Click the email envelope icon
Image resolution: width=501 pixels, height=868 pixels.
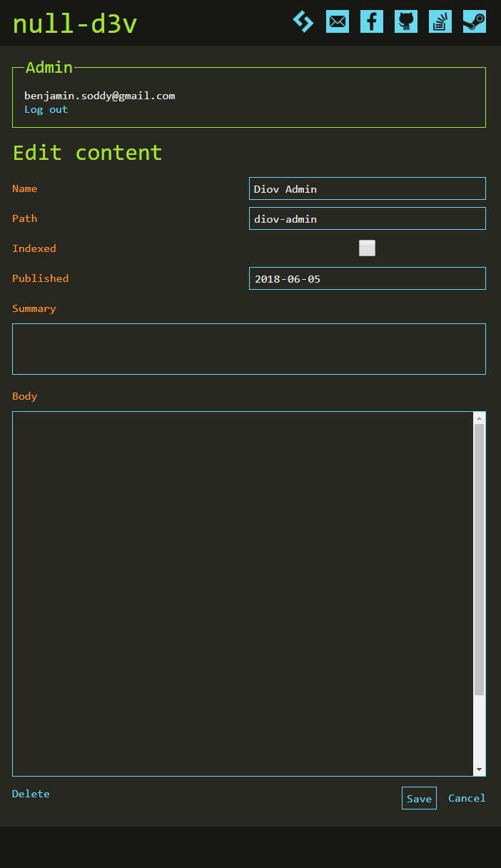(x=338, y=21)
